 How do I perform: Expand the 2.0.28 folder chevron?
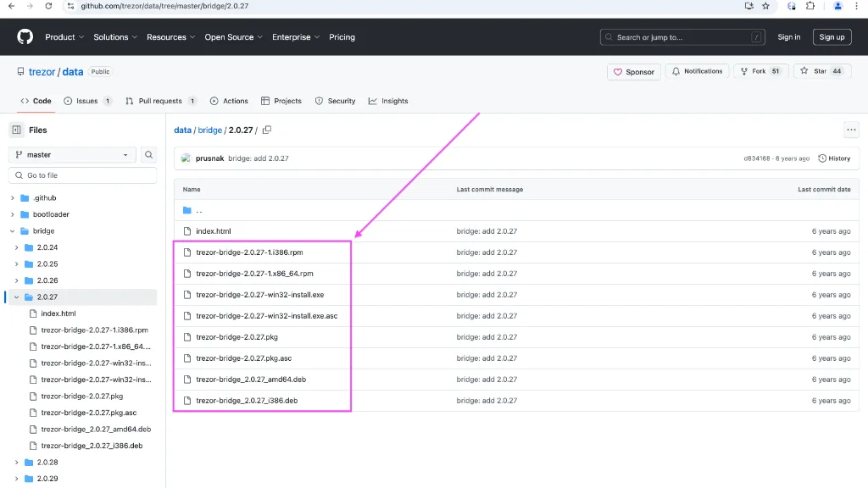pyautogui.click(x=17, y=462)
